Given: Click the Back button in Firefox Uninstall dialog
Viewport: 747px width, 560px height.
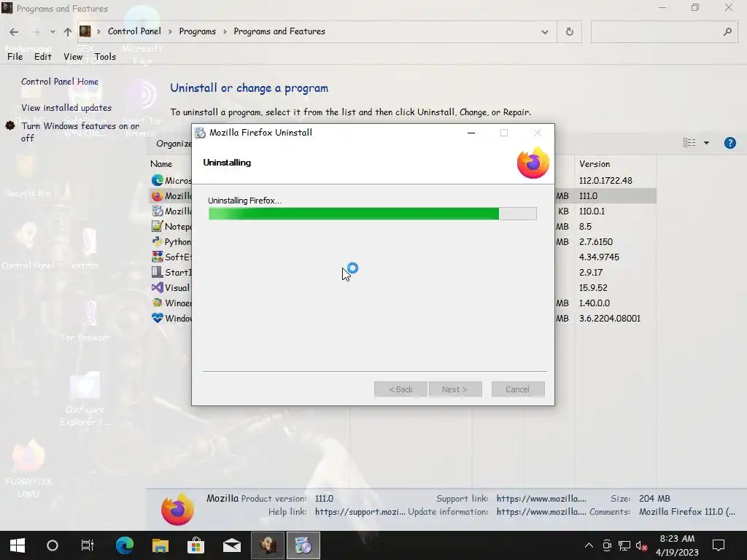Looking at the screenshot, I should (400, 389).
